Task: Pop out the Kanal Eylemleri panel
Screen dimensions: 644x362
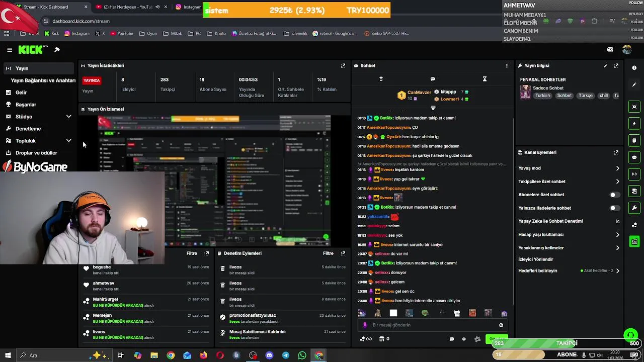Action: click(x=616, y=152)
